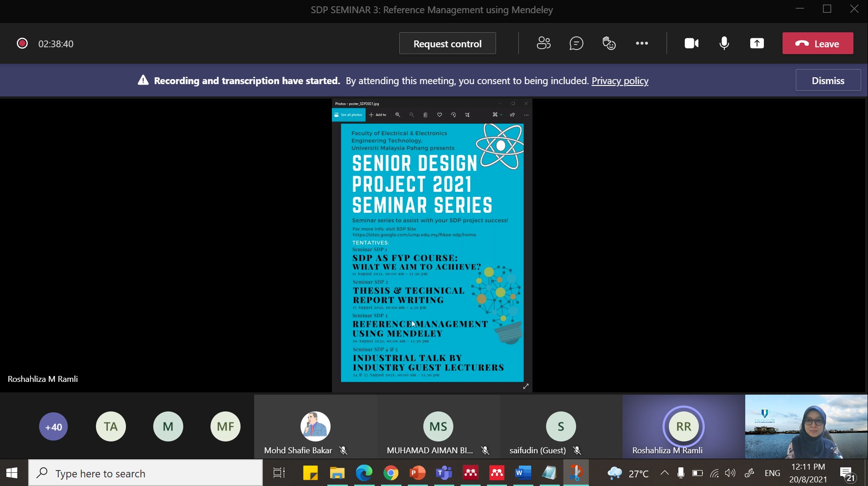Click see more dots in shared Photos
This screenshot has width=868, height=486.
point(526,115)
